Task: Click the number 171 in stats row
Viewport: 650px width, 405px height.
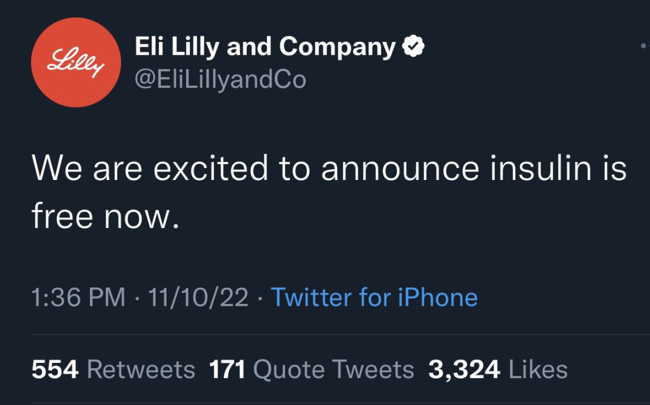Action: coord(227,369)
